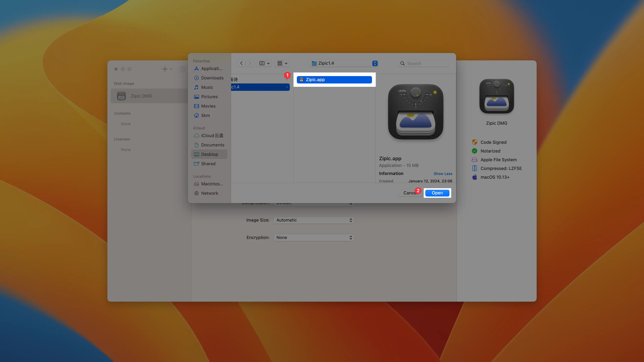Click the Zipic DMG icon in right panel
This screenshot has height=362, width=644.
(x=496, y=96)
